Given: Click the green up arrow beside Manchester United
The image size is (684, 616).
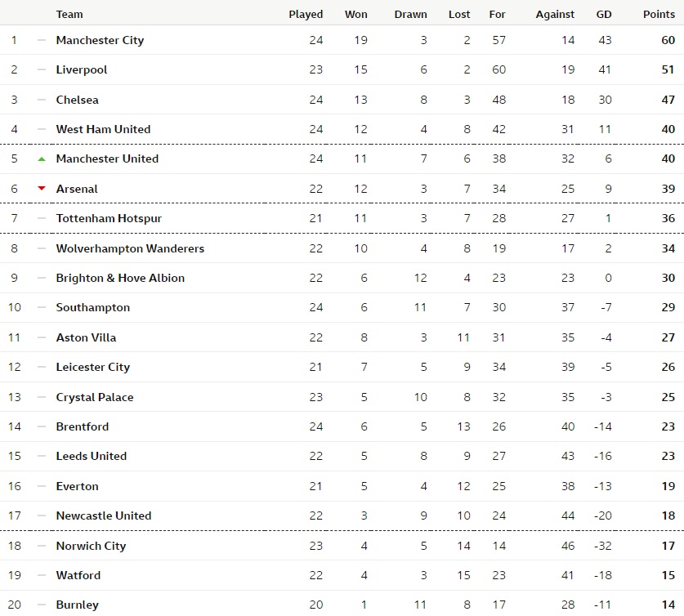Looking at the screenshot, I should coord(42,159).
